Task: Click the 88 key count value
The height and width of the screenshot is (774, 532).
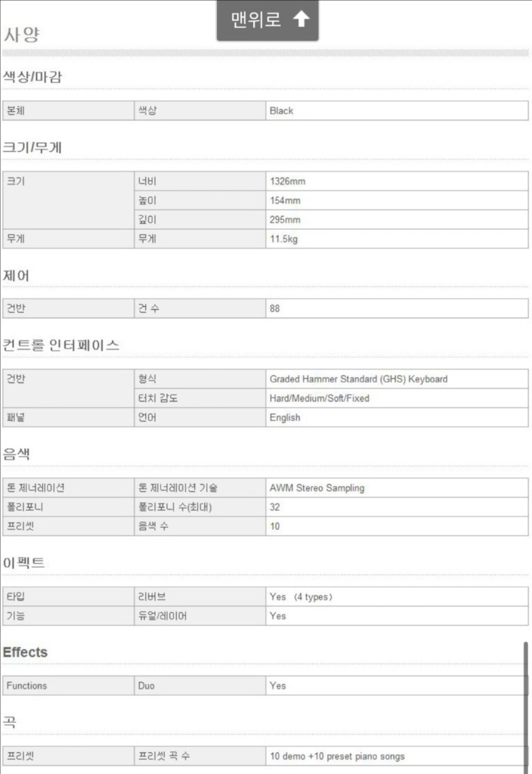Action: (275, 308)
